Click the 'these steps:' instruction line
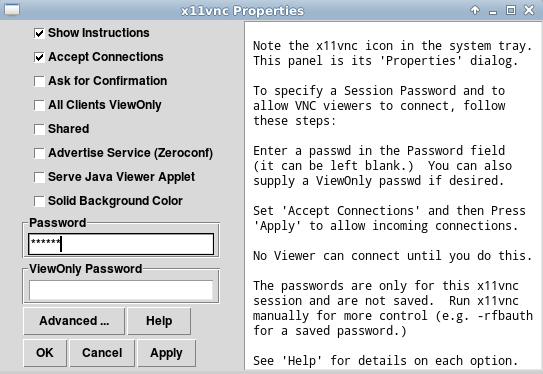 pos(294,121)
